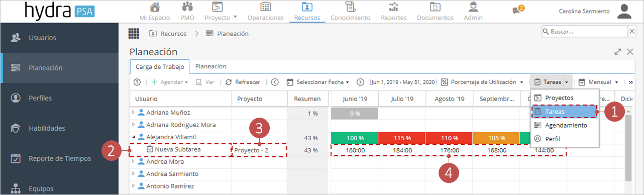Expand the Adriana Muñoz user row
The width and height of the screenshot is (644, 195).
pos(133,113)
